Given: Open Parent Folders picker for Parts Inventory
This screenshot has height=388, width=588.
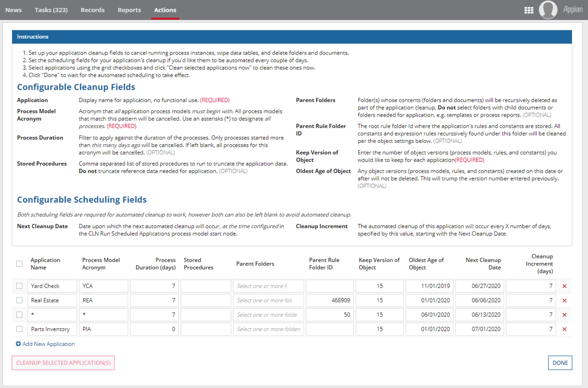Looking at the screenshot, I should [x=268, y=329].
